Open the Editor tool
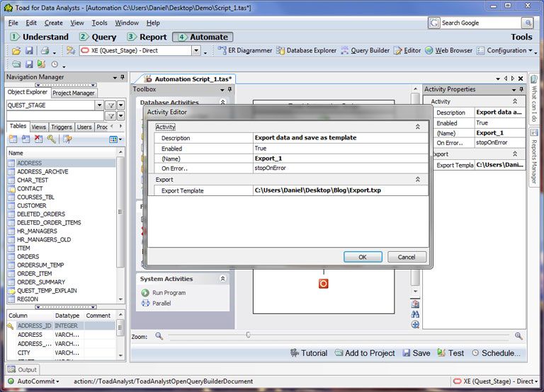The height and width of the screenshot is (392, 544). [407, 51]
